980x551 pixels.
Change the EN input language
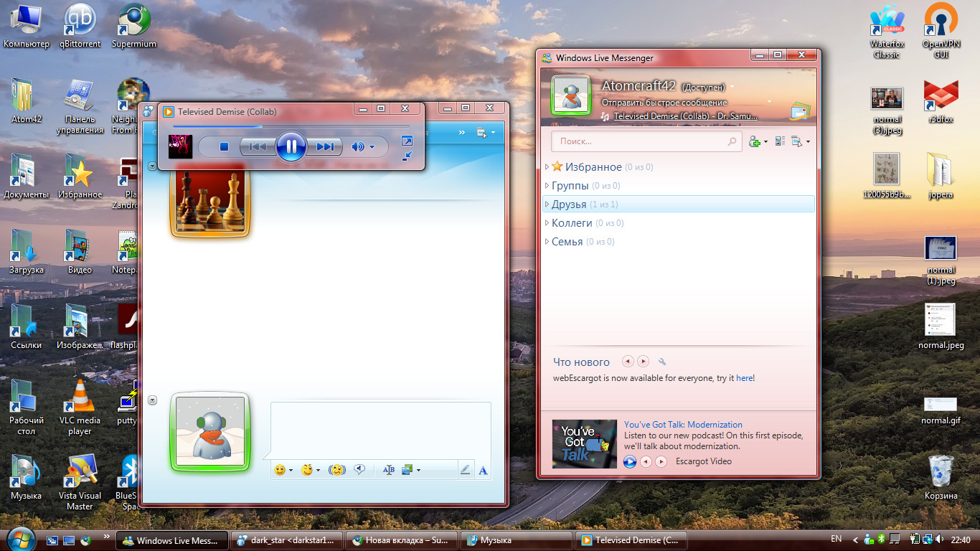pyautogui.click(x=837, y=539)
